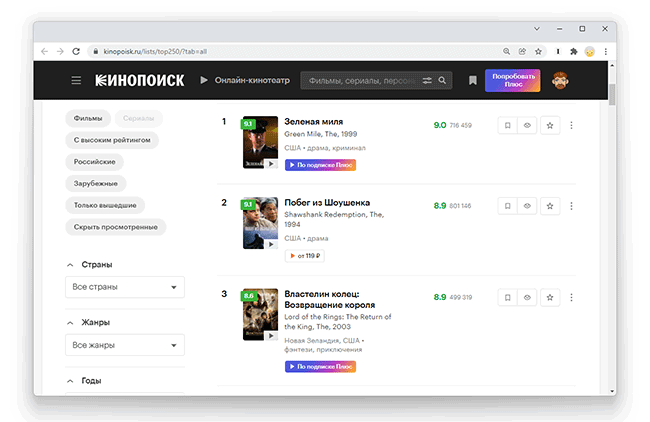This screenshot has height=422, width=650.
Task: Reload the Kinopoisk page
Action: click(76, 51)
